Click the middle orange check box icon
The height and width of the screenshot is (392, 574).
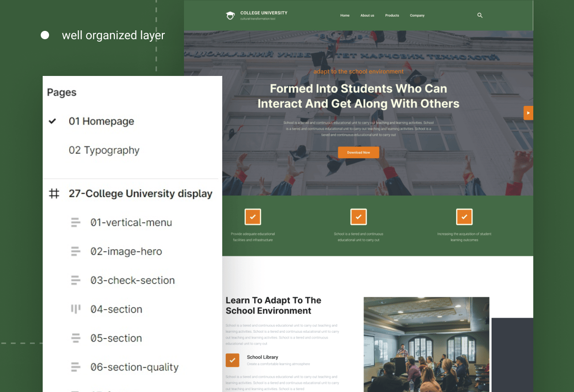(359, 217)
